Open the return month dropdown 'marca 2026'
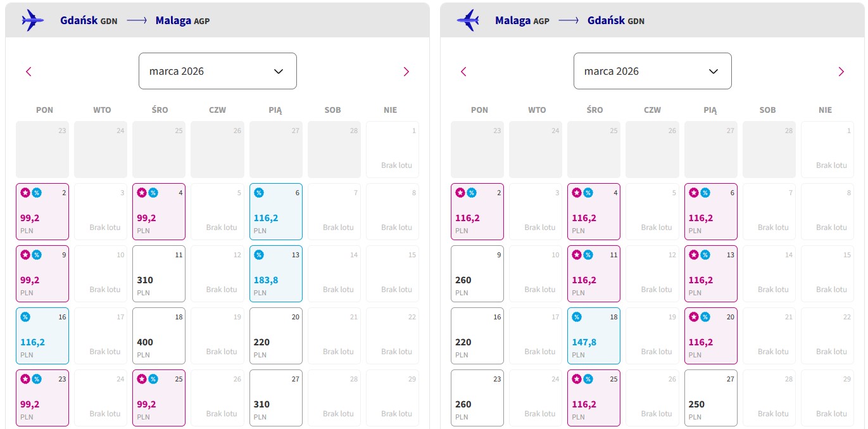This screenshot has width=868, height=429. [653, 71]
